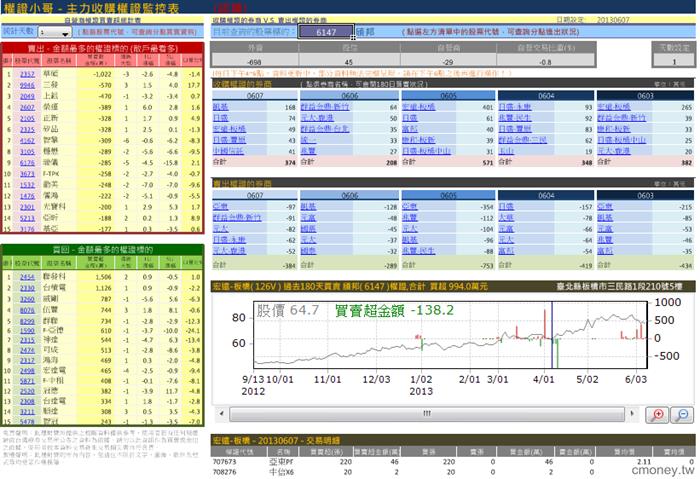The height and width of the screenshot is (479, 700).
Task: Click warrant code 708276 in transaction details
Action: [x=225, y=472]
